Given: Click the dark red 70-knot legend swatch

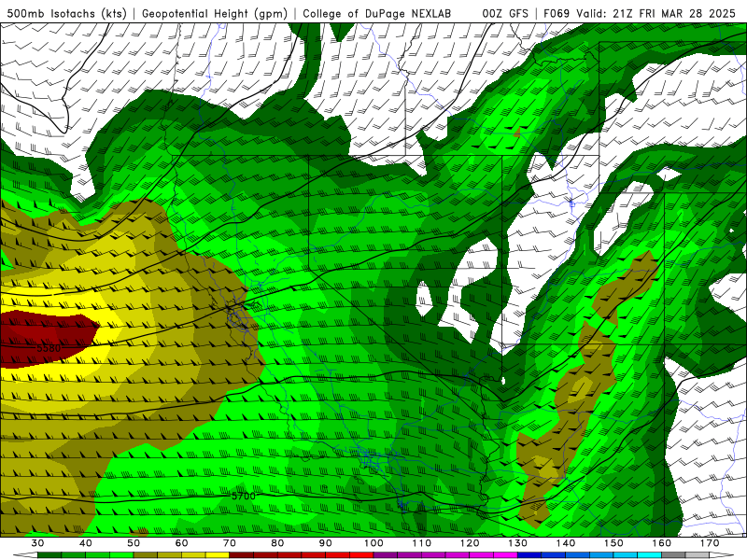Looking at the screenshot, I should point(242,556).
